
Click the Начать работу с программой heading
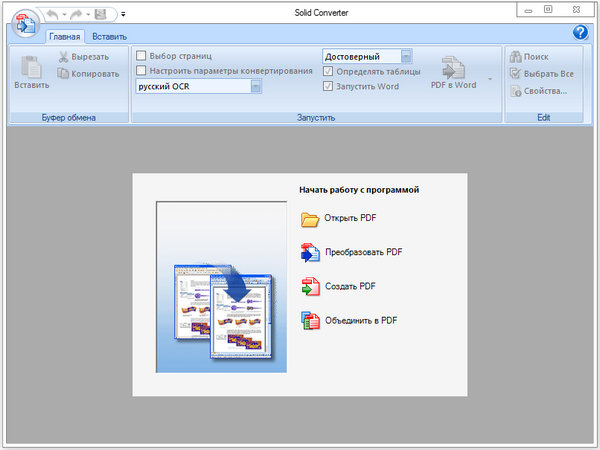359,190
